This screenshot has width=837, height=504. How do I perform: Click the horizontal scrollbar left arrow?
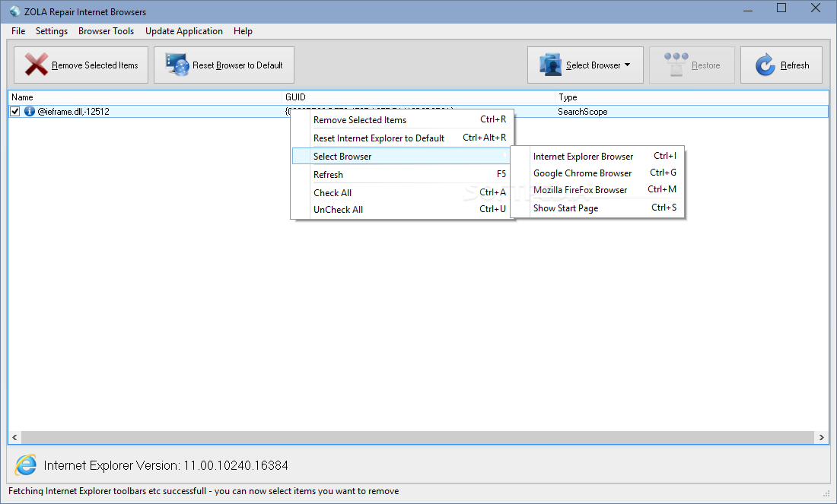14,437
